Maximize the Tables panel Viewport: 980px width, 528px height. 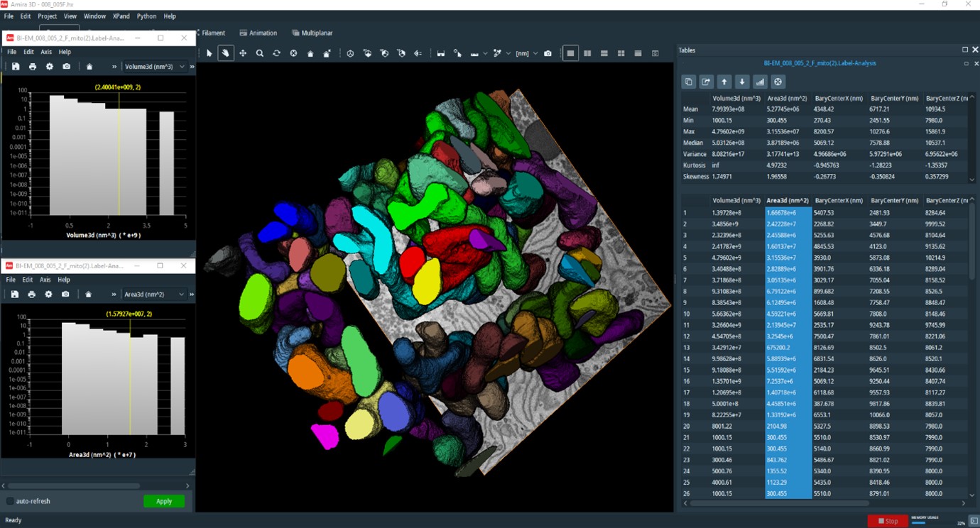pos(965,50)
